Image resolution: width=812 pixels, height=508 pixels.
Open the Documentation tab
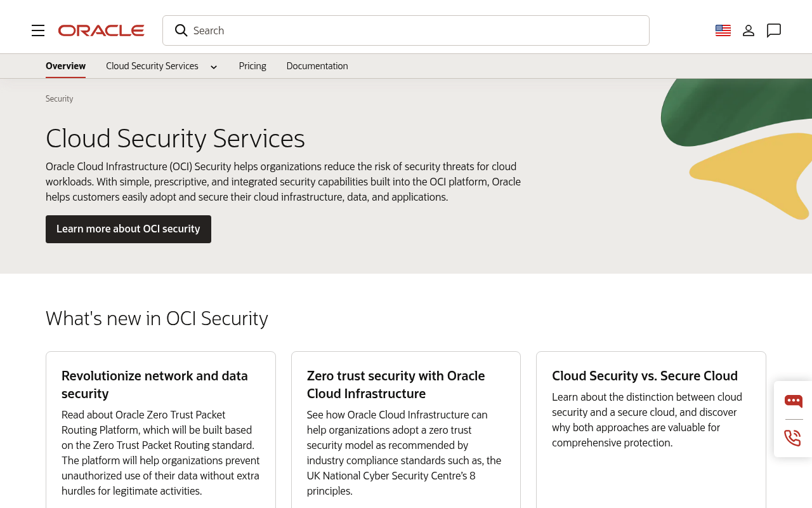click(x=317, y=66)
